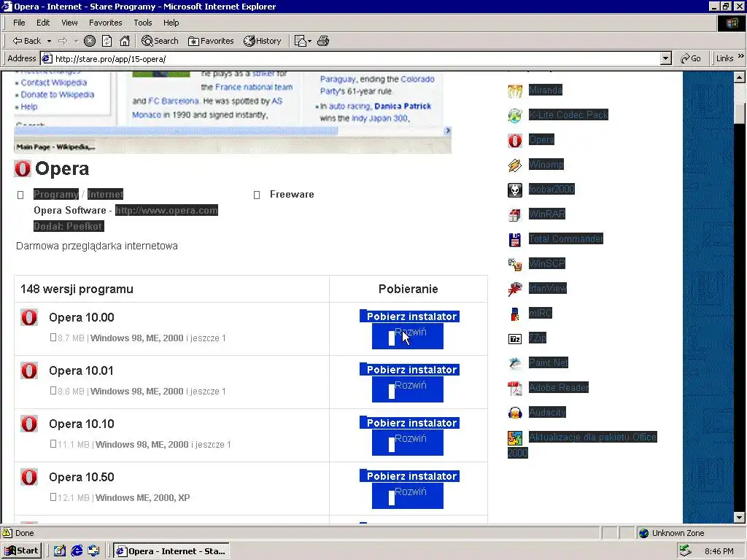Click the WinRAR icon in sidebar
Viewport: 747px width, 560px height.
click(515, 215)
